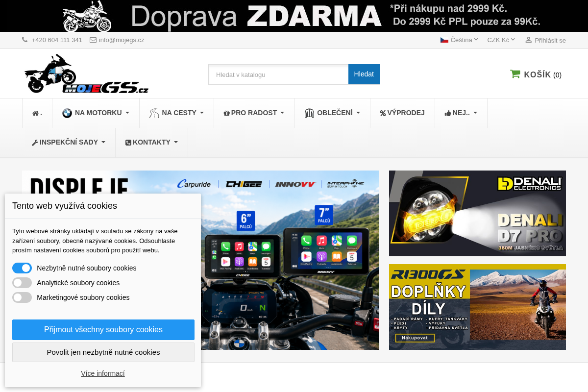
Task: Click the user icon next to Přihlásit se
Action: [529, 40]
